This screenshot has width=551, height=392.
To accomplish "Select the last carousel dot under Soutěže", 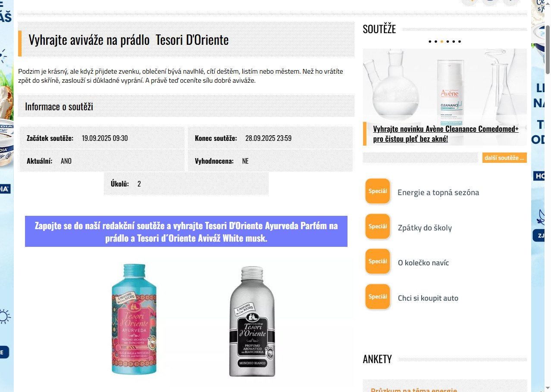I will pyautogui.click(x=460, y=42).
